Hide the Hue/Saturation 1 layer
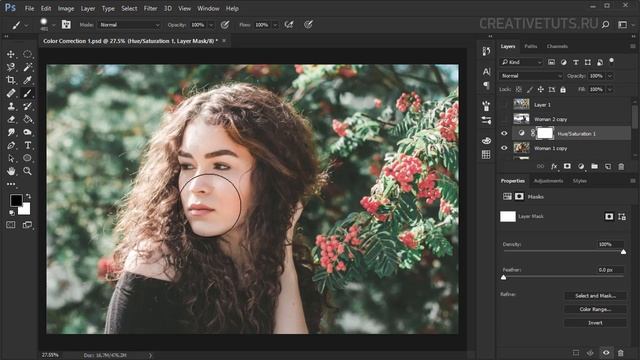Image resolution: width=640 pixels, height=360 pixels. click(504, 133)
